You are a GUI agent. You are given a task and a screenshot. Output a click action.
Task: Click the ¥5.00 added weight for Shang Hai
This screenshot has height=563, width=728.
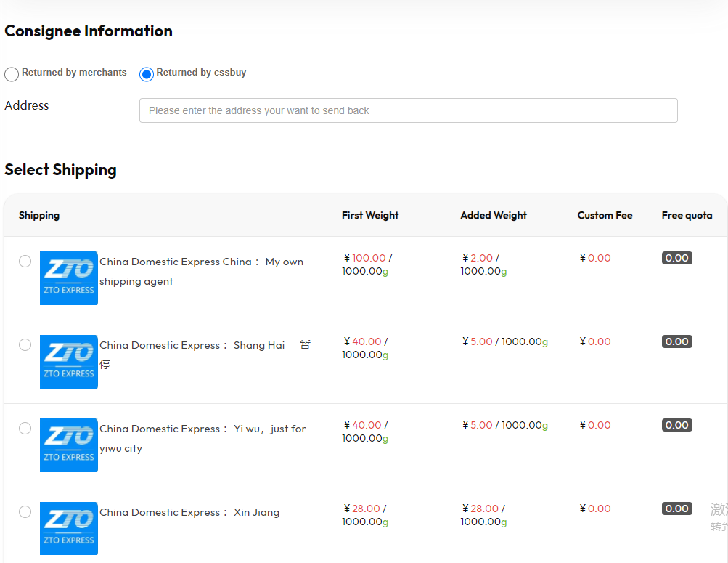(478, 341)
